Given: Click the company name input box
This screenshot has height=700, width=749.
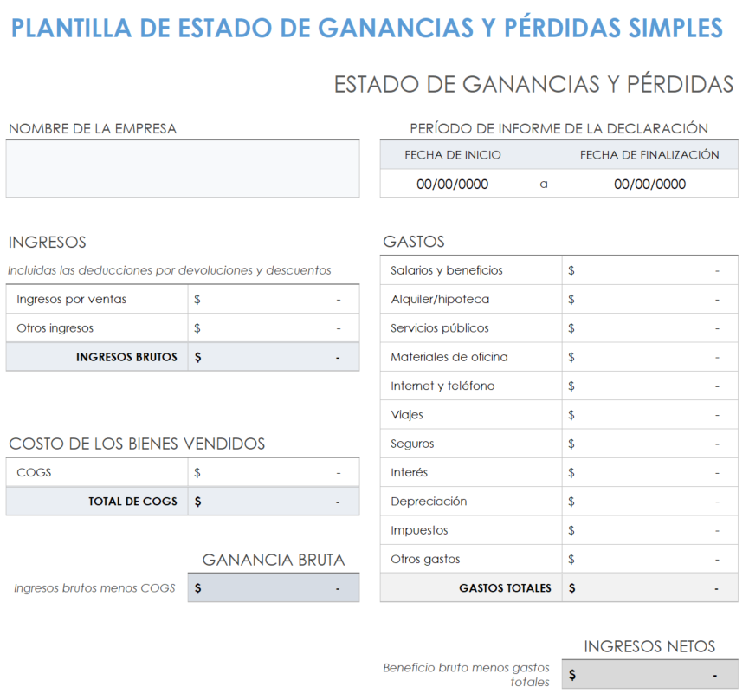Looking at the screenshot, I should pos(183,169).
